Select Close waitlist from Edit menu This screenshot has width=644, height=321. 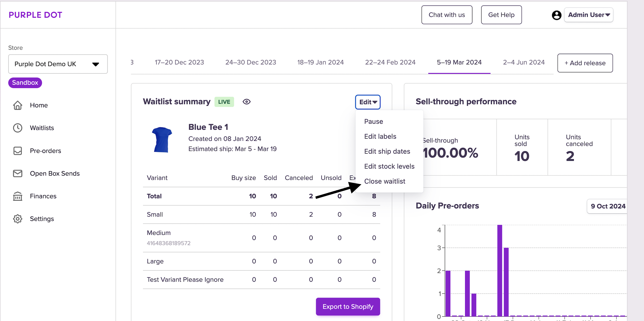click(384, 181)
